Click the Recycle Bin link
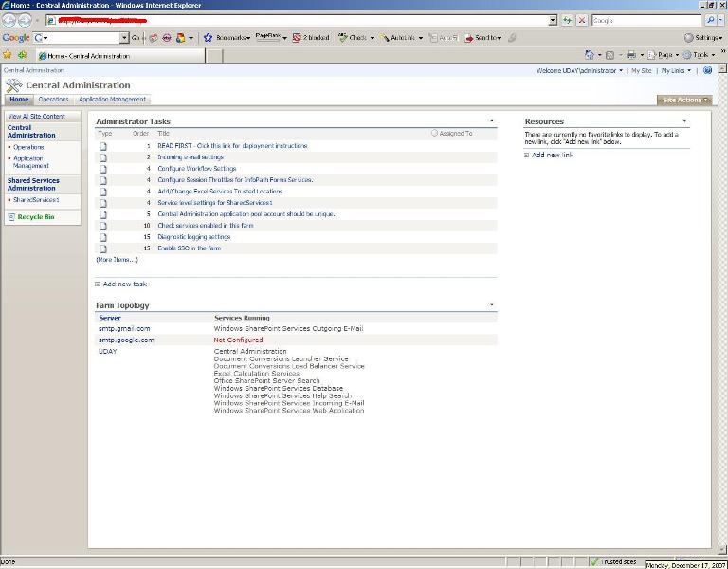 (36, 217)
